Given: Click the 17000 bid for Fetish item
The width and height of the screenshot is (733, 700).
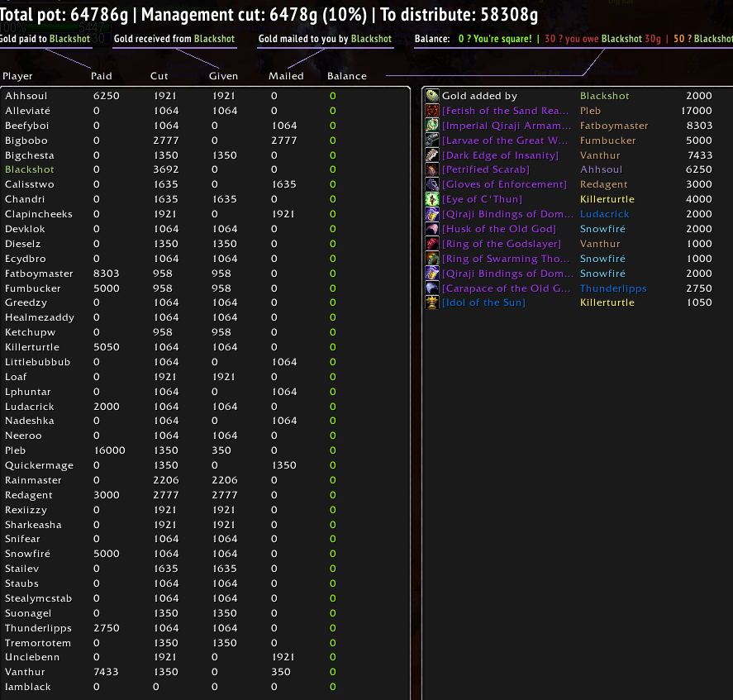Looking at the screenshot, I should coord(697,111).
